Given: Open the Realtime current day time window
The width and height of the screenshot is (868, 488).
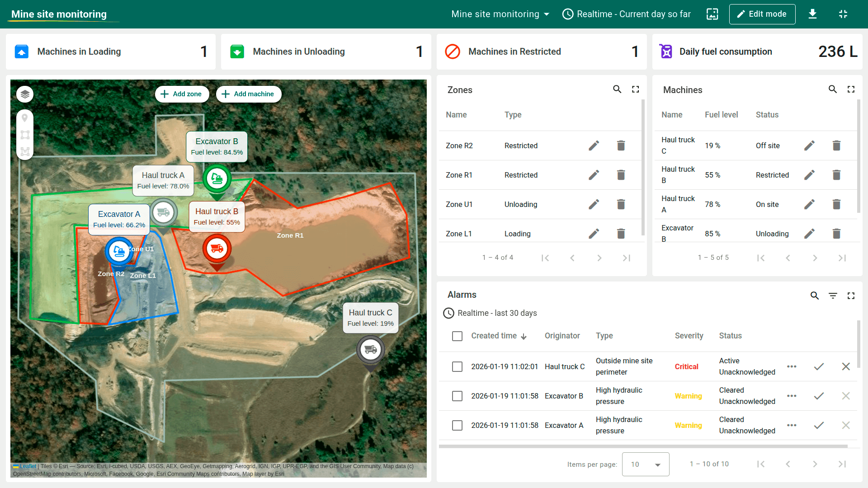Looking at the screenshot, I should (x=627, y=14).
